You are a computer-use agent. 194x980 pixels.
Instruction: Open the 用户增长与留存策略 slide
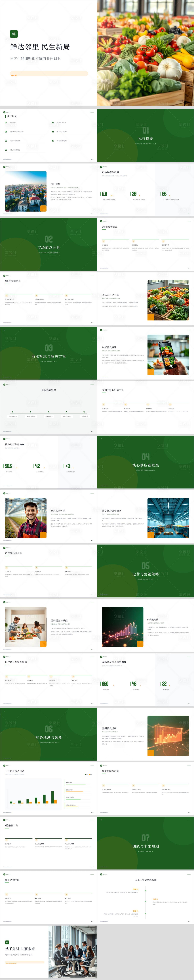(48, 680)
